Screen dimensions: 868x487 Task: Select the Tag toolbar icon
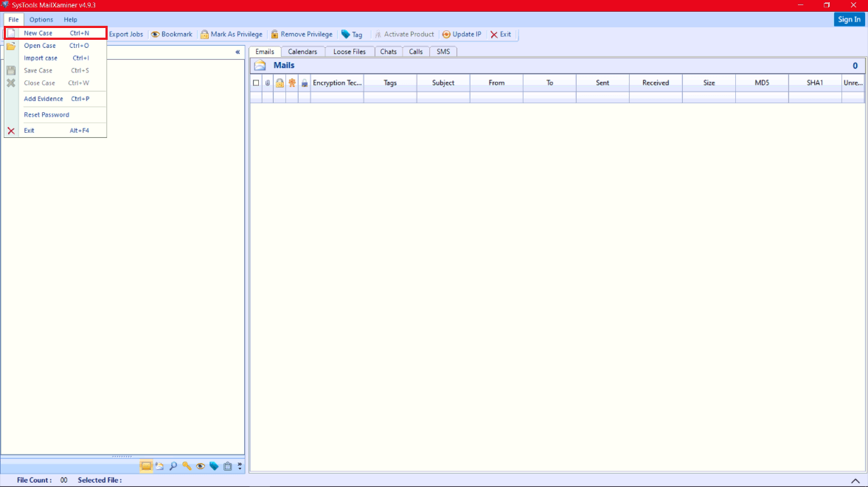click(344, 34)
